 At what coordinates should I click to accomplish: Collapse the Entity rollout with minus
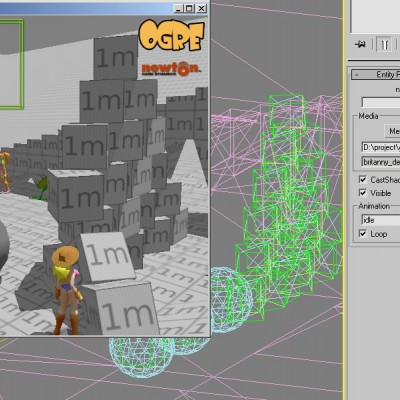[357, 75]
